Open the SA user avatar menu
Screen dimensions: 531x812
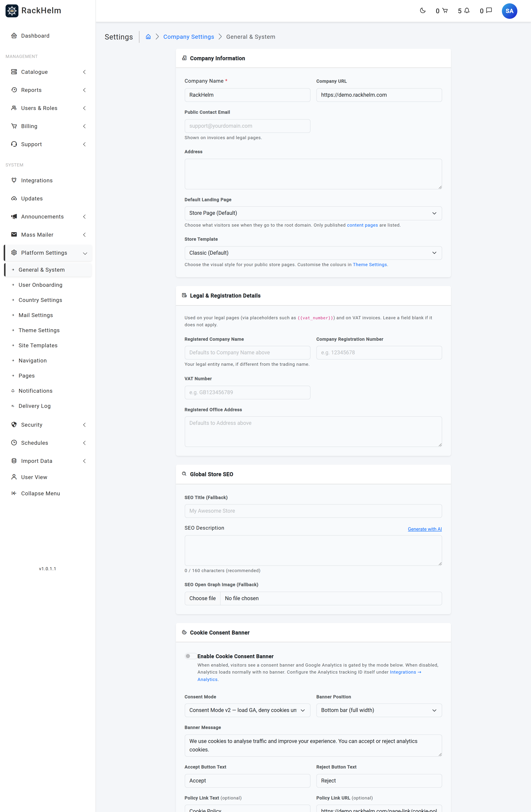(509, 11)
